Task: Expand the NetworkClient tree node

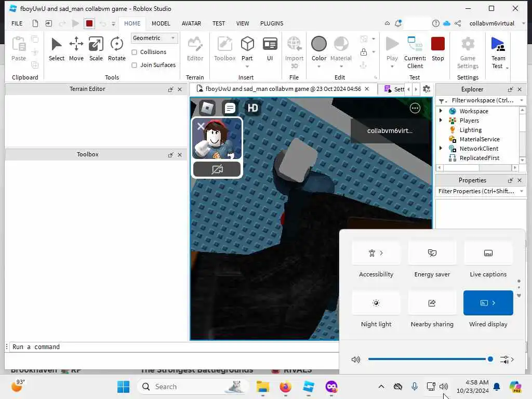Action: (441, 148)
